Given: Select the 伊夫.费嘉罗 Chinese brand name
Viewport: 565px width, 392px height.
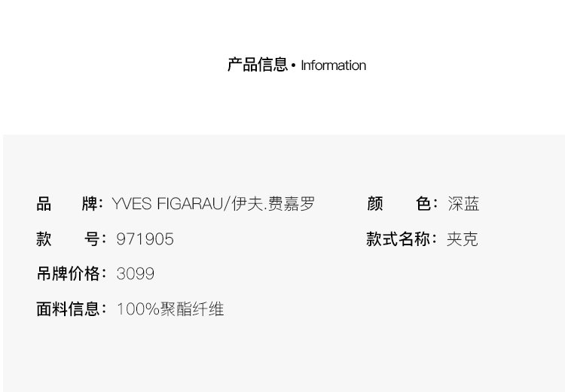Looking at the screenshot, I should (273, 204).
